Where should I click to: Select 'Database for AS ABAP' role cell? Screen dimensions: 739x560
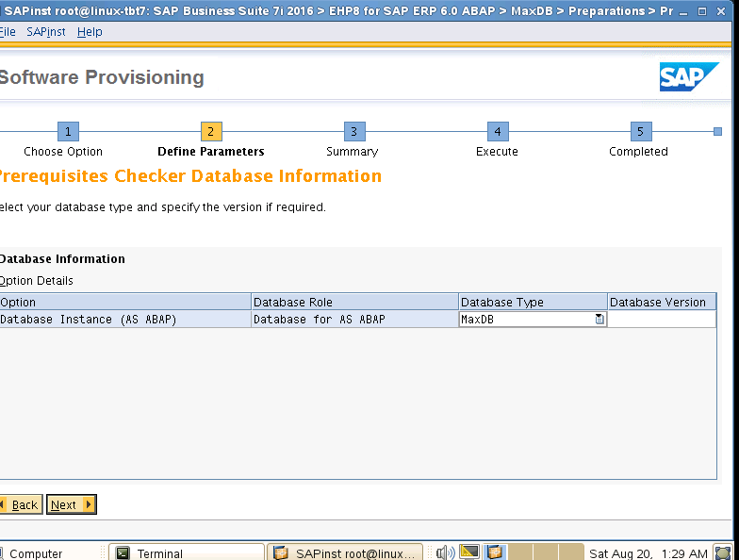pyautogui.click(x=354, y=319)
